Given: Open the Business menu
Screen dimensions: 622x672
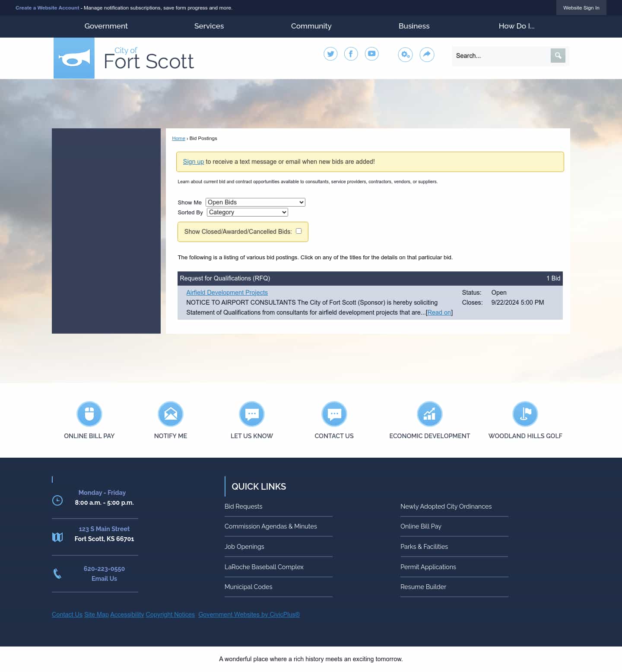Looking at the screenshot, I should point(414,26).
